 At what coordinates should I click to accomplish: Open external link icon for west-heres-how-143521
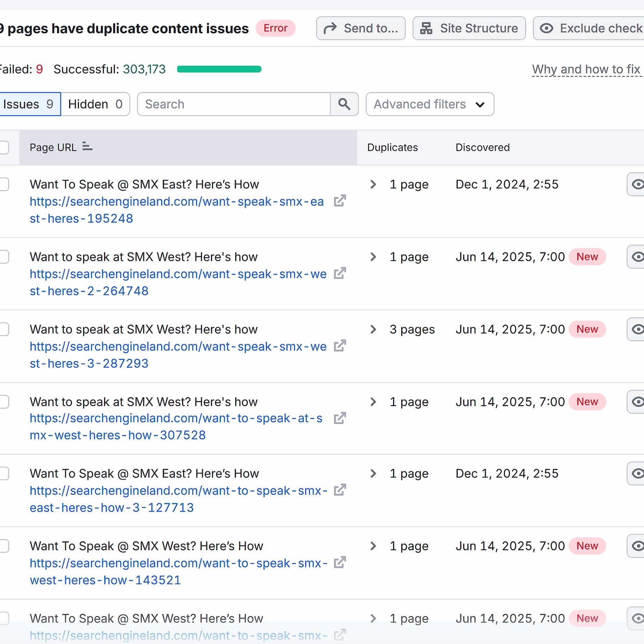(340, 563)
